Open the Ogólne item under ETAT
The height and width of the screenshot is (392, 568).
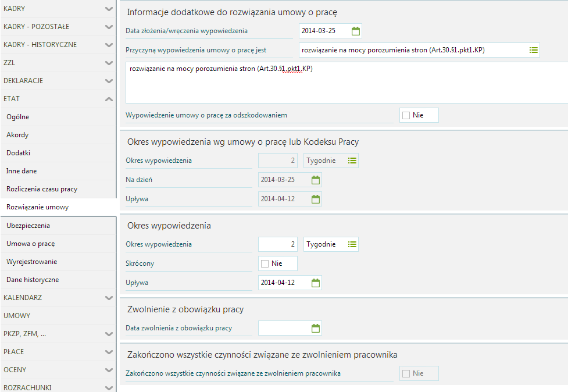click(58, 117)
